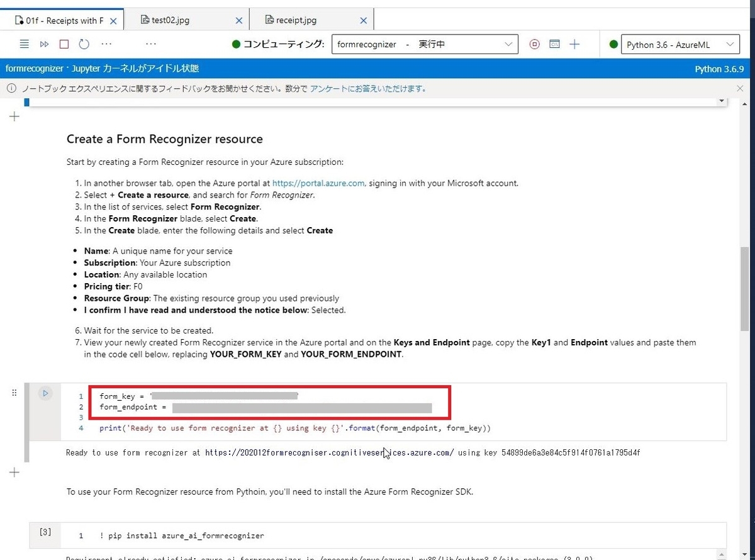Click the [3] execution count label
The height and width of the screenshot is (560, 755).
45,532
